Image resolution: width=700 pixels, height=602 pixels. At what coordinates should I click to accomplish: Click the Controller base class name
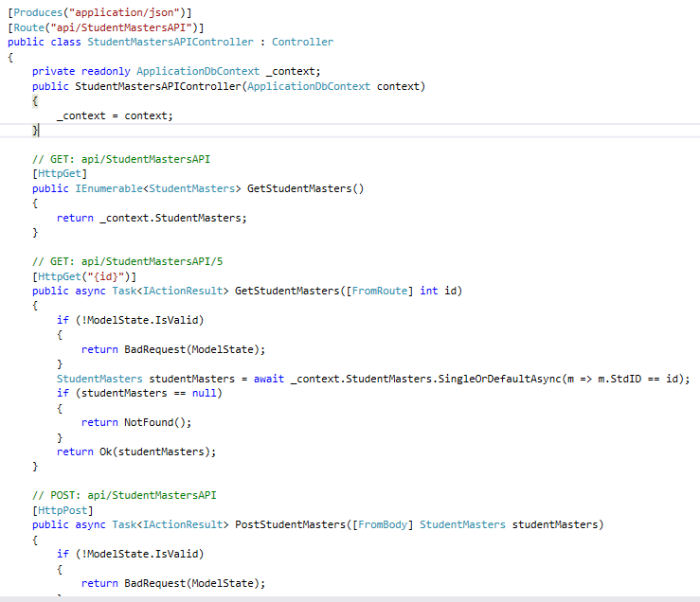[x=303, y=42]
